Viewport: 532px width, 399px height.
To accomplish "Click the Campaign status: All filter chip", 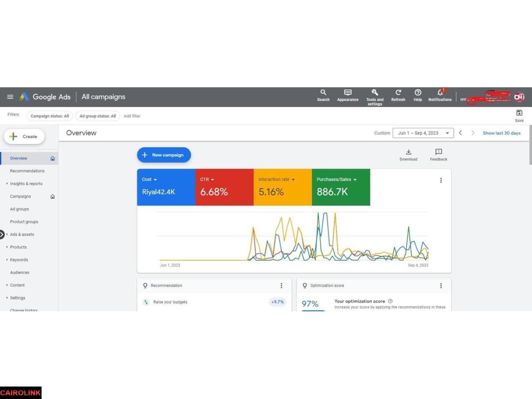I will [49, 116].
